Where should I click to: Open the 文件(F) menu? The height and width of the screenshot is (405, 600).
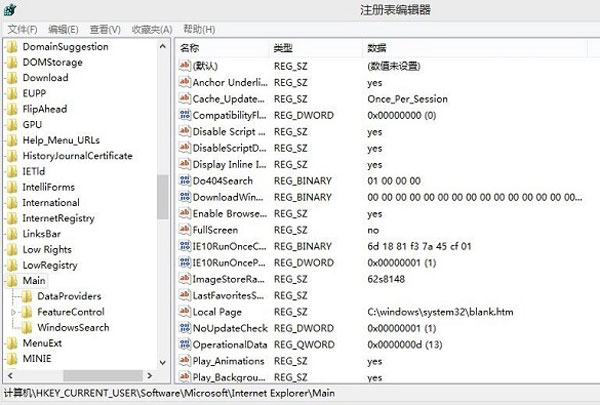[23, 30]
